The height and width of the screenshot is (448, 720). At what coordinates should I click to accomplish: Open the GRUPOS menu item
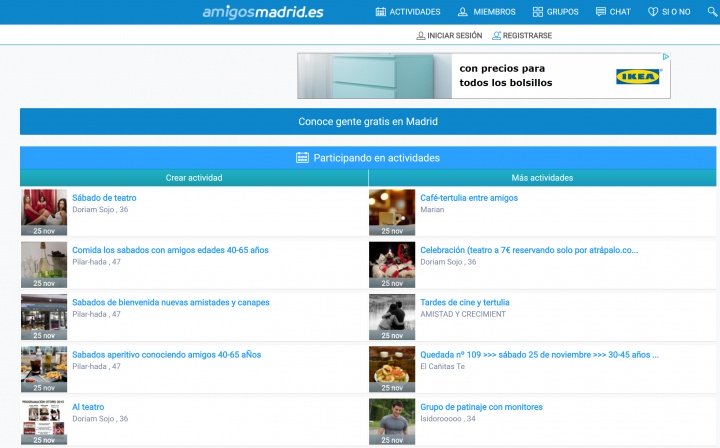click(x=562, y=12)
